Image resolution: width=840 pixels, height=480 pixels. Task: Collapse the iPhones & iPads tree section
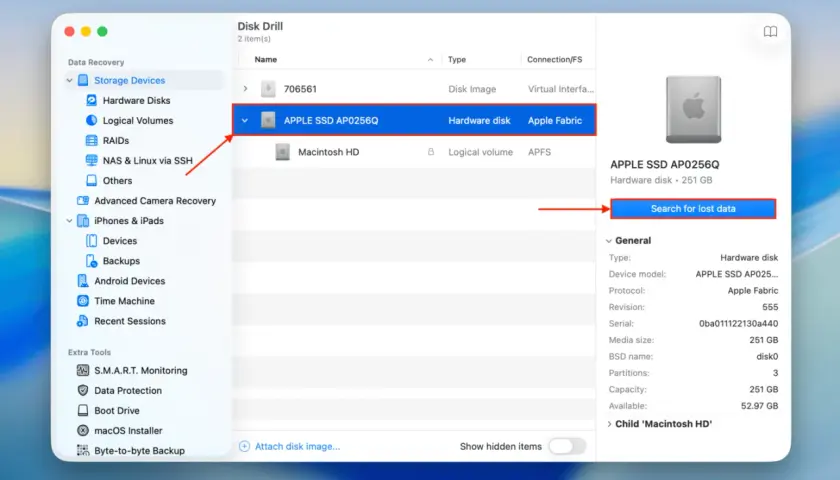[x=70, y=221]
